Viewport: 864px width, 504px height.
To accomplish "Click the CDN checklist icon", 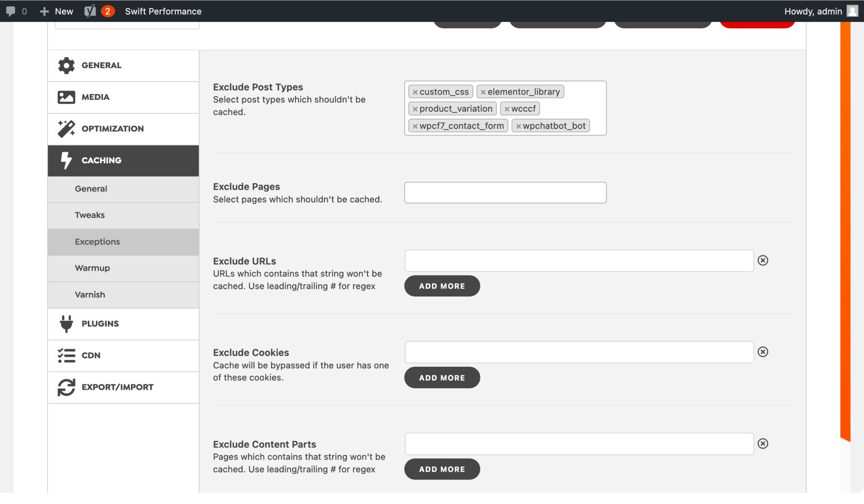I will coord(66,355).
